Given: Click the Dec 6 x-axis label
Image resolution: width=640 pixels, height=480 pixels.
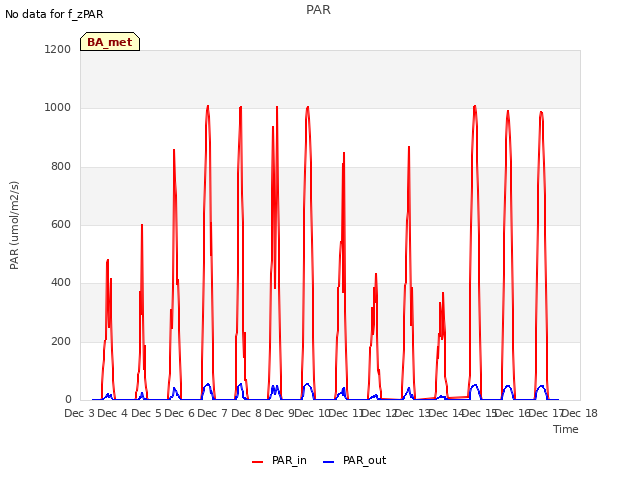Looking at the screenshot, I should tap(179, 413).
